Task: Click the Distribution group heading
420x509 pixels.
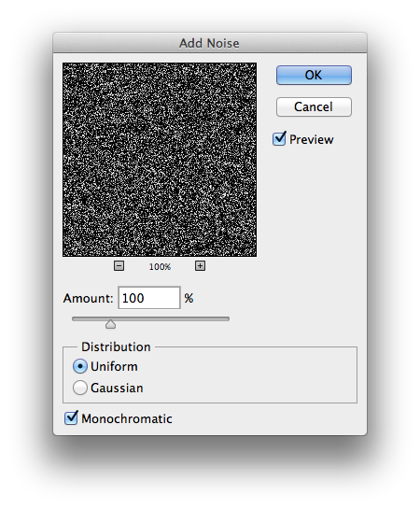Action: [116, 346]
